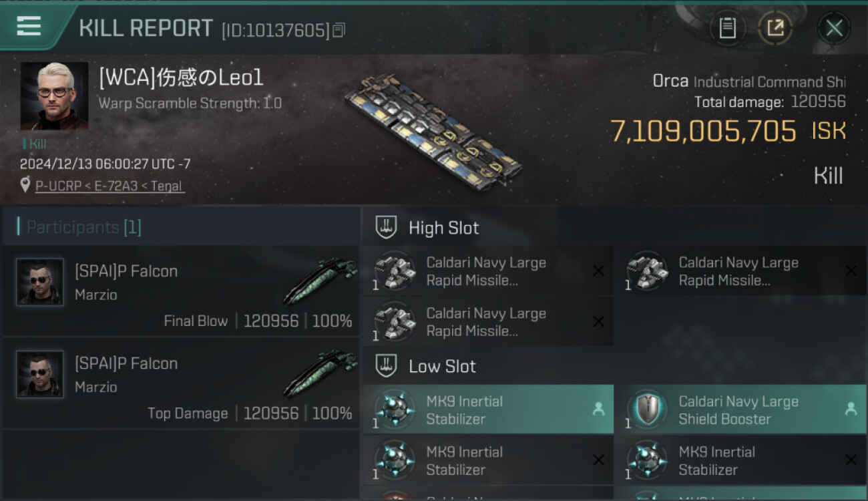
Task: Select the Participants [1] tab
Action: (83, 227)
